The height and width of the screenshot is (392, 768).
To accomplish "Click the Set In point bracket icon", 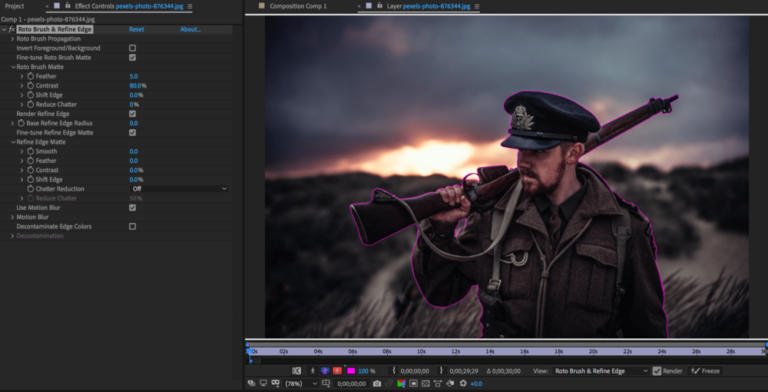I will [x=394, y=371].
